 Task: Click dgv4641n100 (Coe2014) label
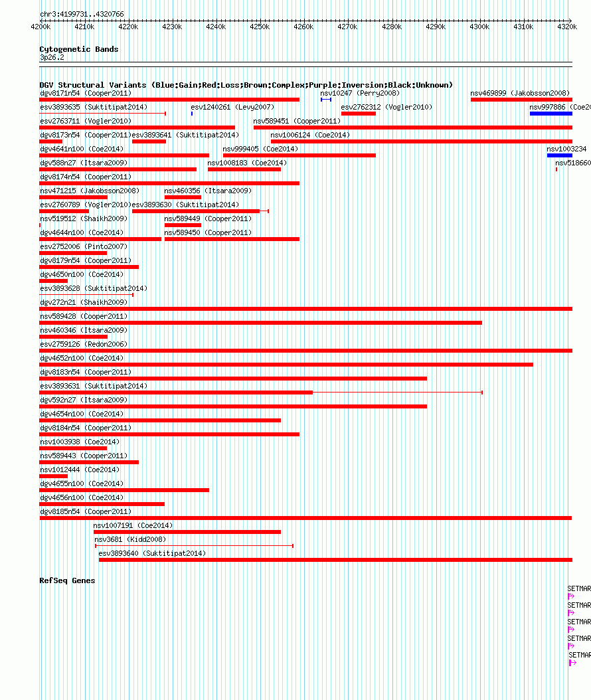tap(82, 149)
